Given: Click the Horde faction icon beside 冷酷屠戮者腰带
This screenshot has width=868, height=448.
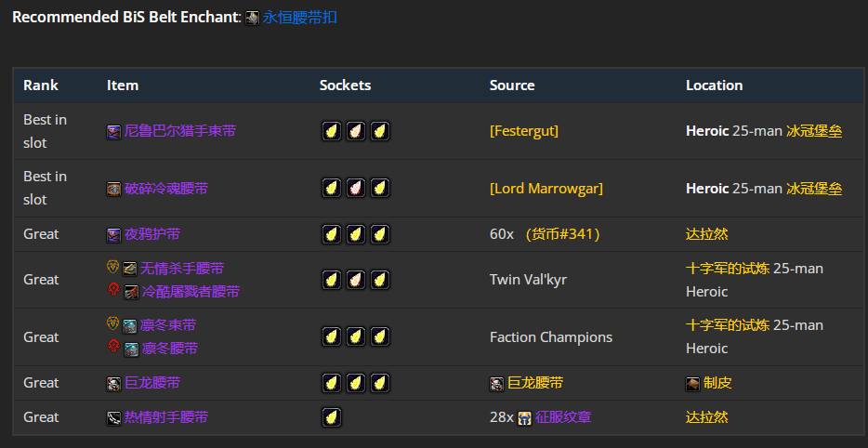Looking at the screenshot, I should (x=113, y=290).
